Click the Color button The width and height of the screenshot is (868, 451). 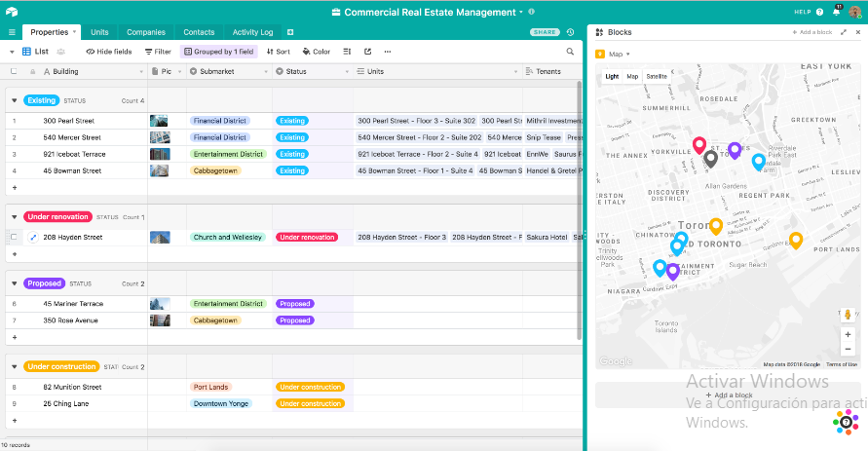[317, 52]
